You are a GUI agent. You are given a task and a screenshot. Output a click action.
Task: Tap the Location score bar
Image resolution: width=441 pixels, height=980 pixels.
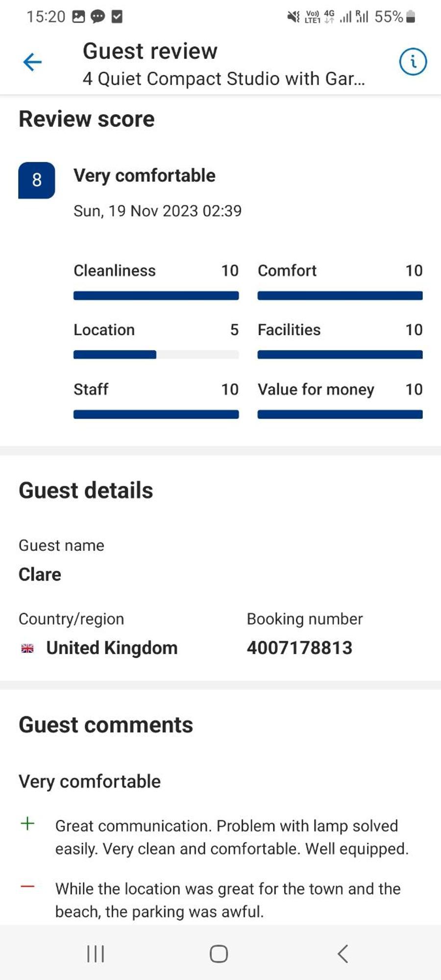click(x=156, y=355)
